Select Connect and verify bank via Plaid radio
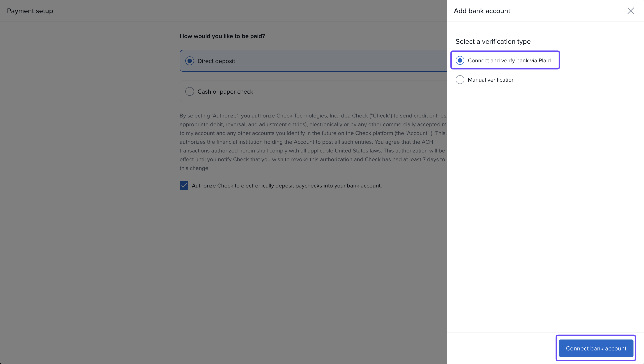644x364 pixels. pyautogui.click(x=460, y=61)
